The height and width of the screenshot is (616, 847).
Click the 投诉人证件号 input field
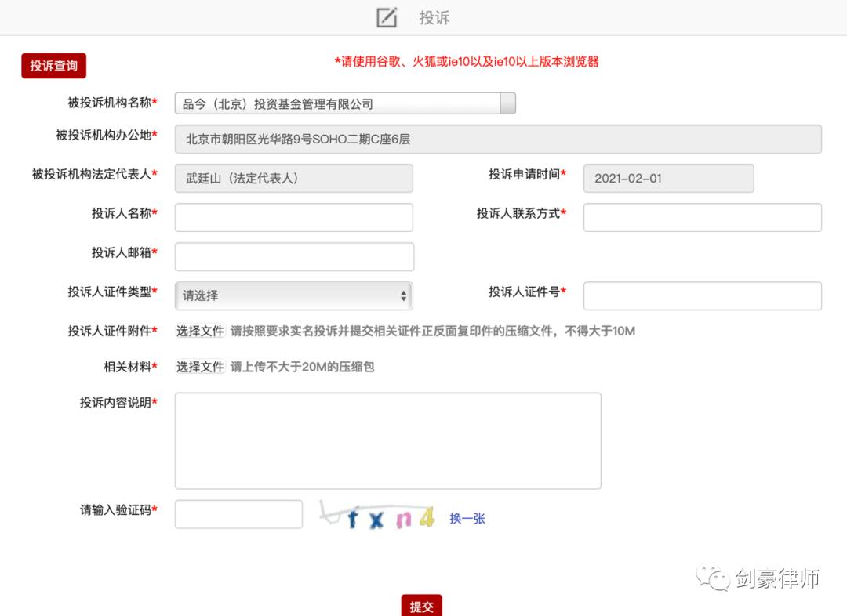tap(702, 295)
